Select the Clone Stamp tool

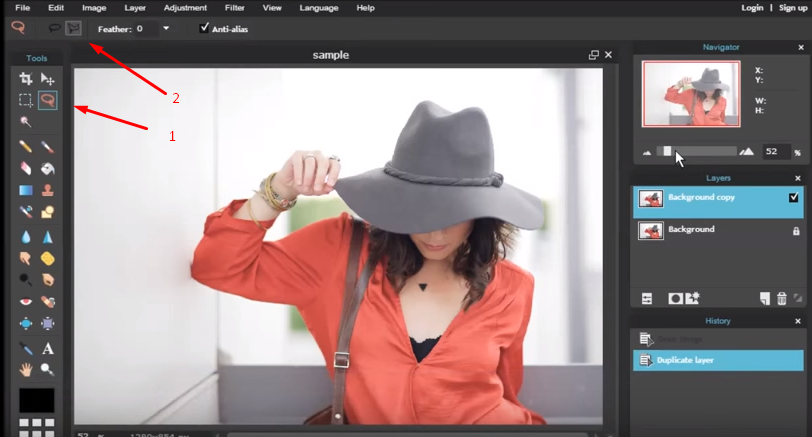click(48, 190)
